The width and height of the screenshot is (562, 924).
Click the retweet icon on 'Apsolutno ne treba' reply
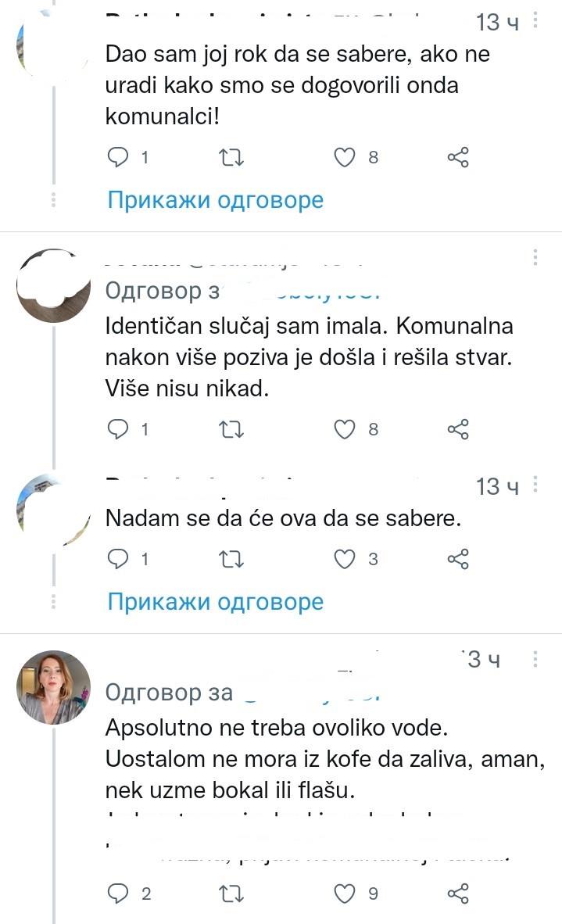pyautogui.click(x=231, y=892)
